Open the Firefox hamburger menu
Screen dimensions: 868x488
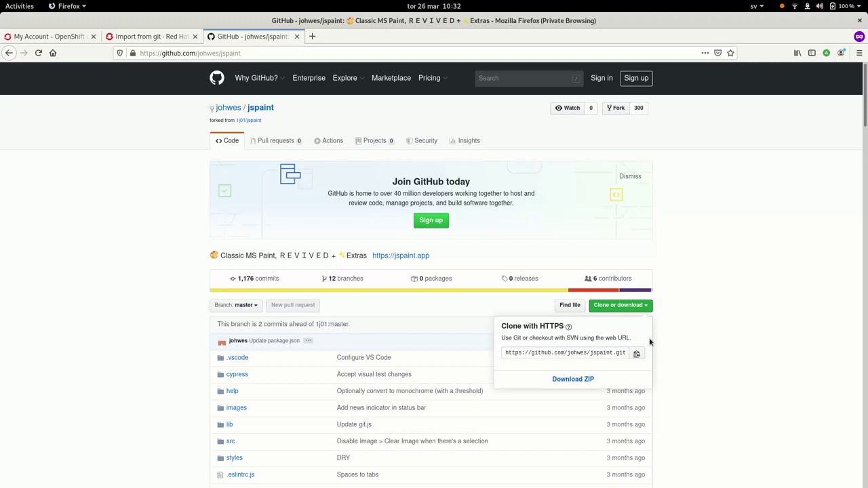pos(859,53)
